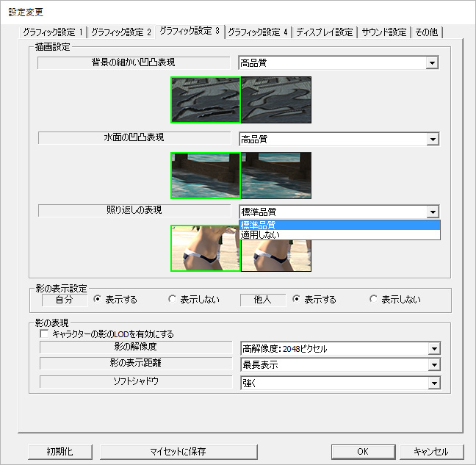Select 表示しない for 自分 shadow
The image size is (476, 465).
click(194, 299)
